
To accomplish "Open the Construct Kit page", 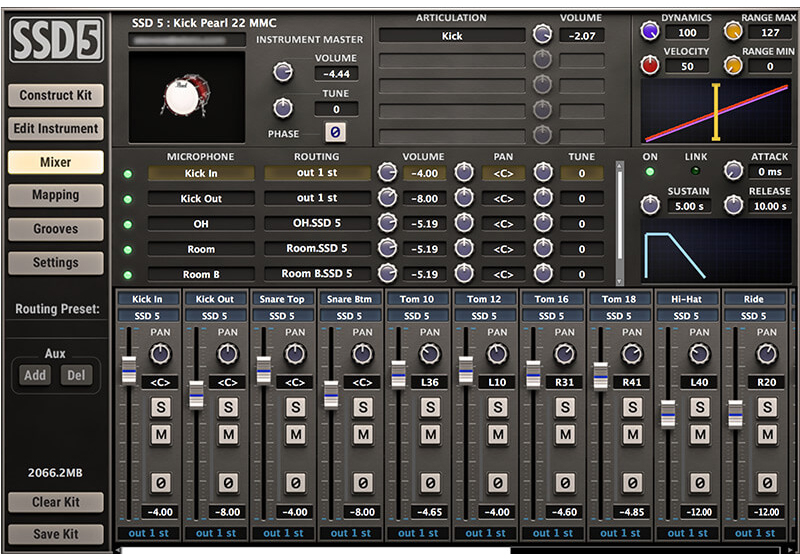I will coord(56,95).
